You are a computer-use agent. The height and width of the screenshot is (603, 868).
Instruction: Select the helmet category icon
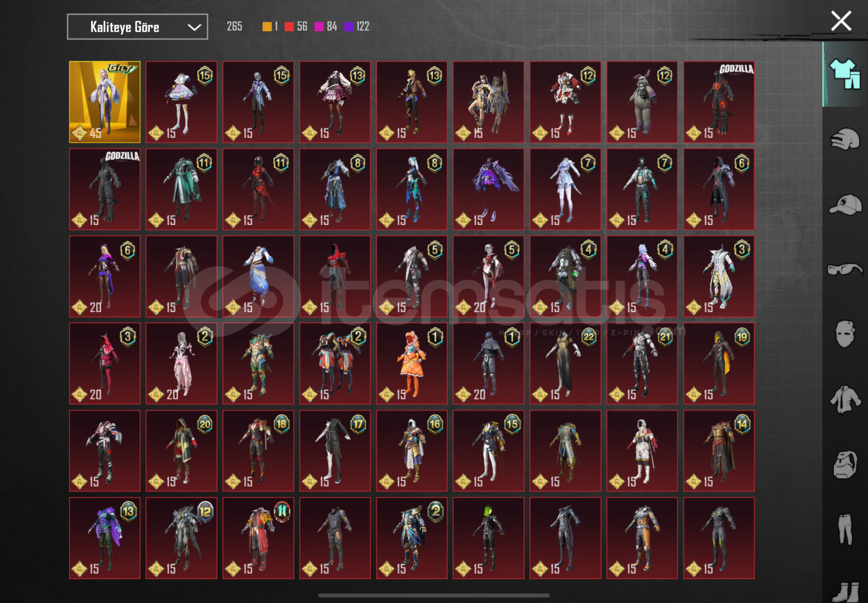[845, 139]
